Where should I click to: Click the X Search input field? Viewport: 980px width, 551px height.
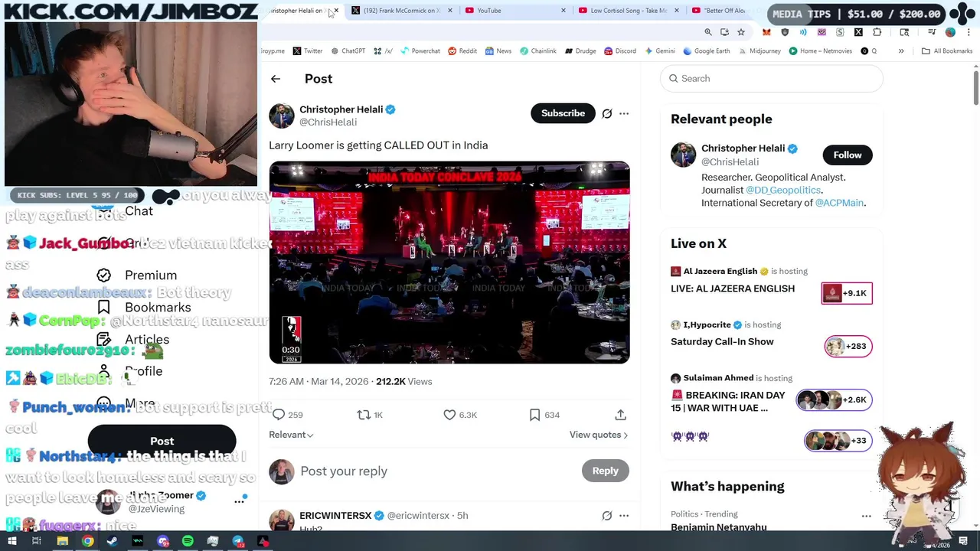click(x=771, y=79)
